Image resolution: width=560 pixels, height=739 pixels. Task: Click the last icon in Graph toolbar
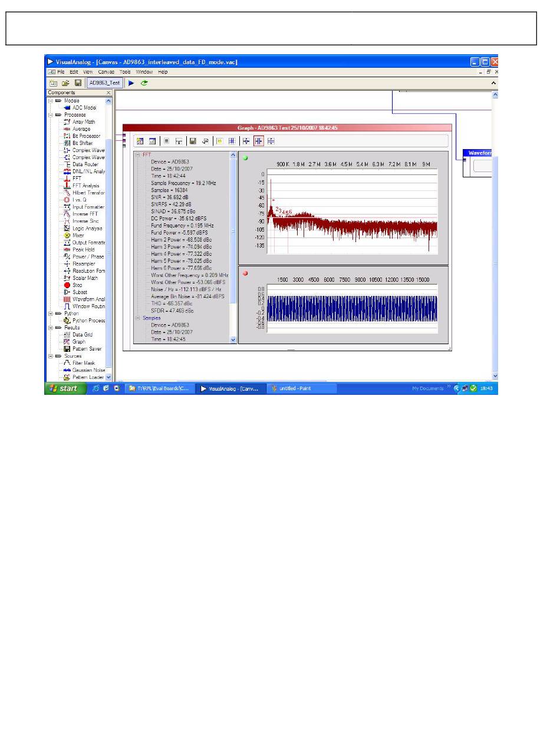coord(271,141)
